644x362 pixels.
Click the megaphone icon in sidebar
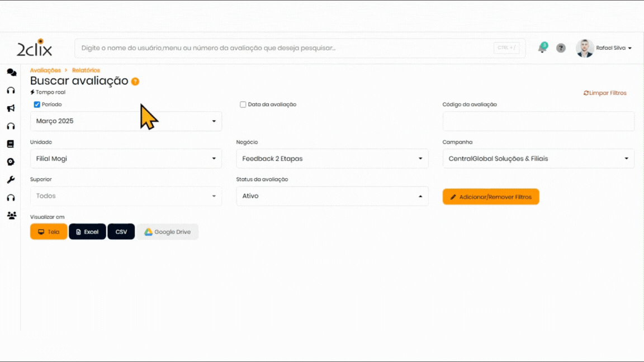11,108
